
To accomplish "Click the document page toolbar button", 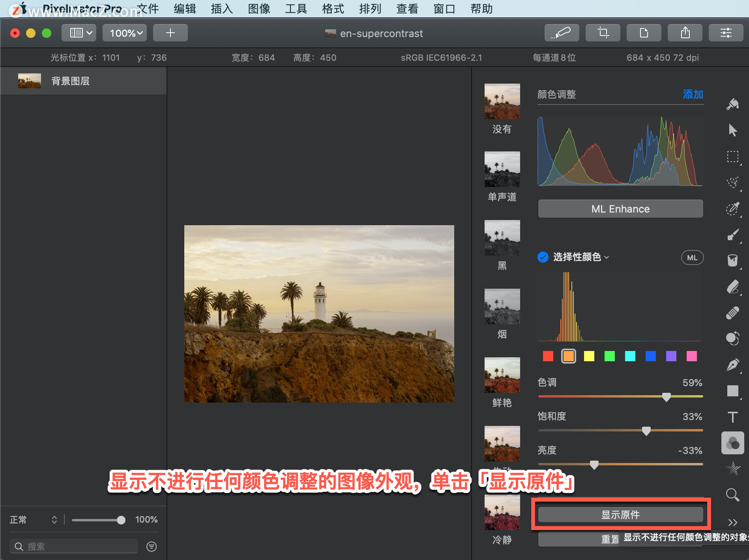I will (644, 33).
